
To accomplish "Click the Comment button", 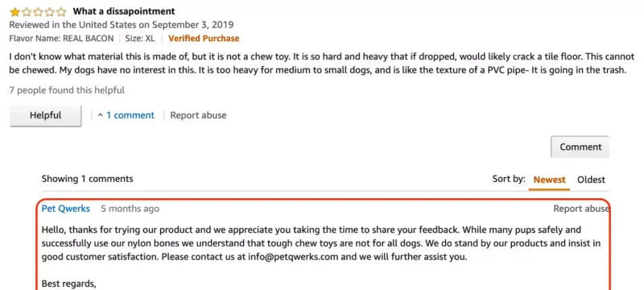I will click(580, 147).
